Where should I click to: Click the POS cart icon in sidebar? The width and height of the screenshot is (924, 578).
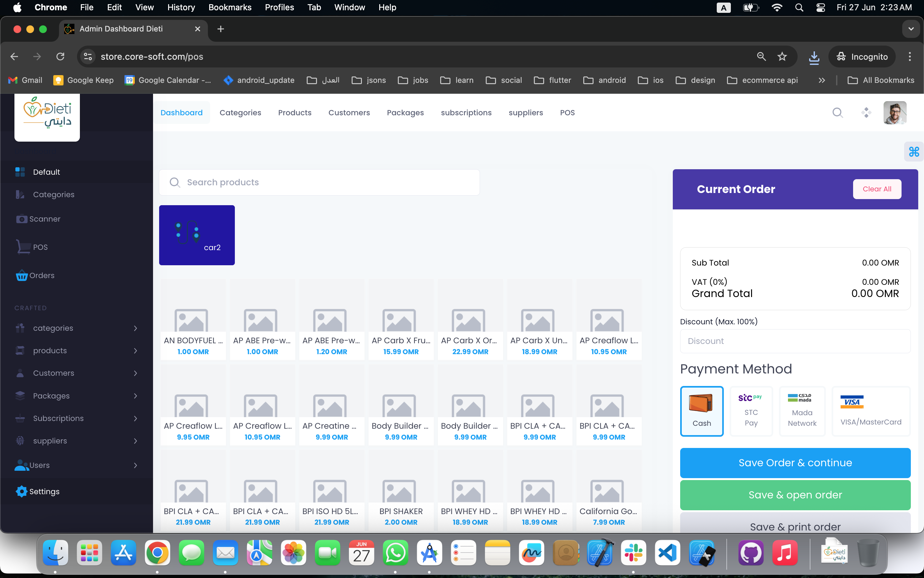pyautogui.click(x=23, y=247)
